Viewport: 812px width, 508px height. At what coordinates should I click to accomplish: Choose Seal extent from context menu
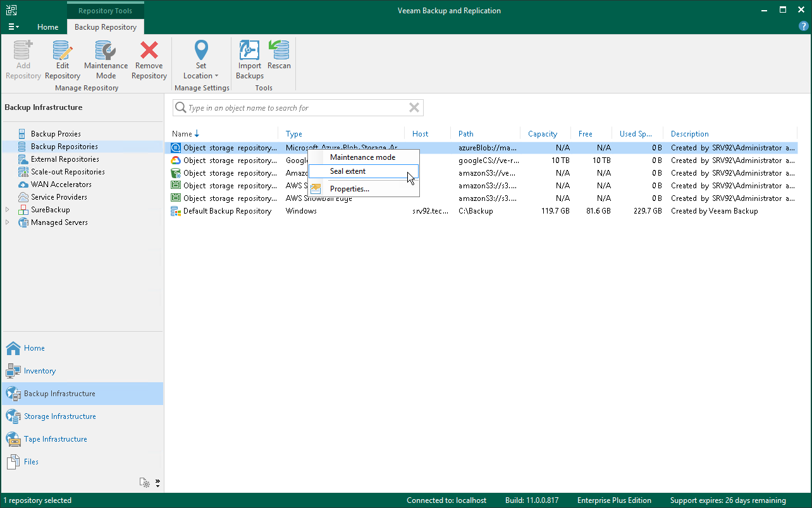(362, 171)
